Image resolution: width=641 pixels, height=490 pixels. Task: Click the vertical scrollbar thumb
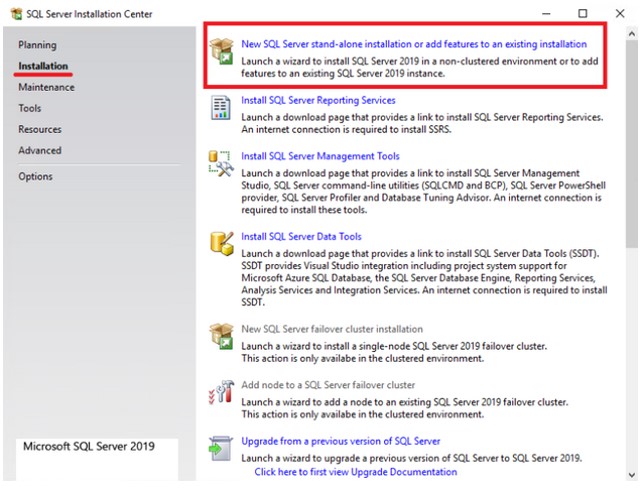pyautogui.click(x=632, y=144)
